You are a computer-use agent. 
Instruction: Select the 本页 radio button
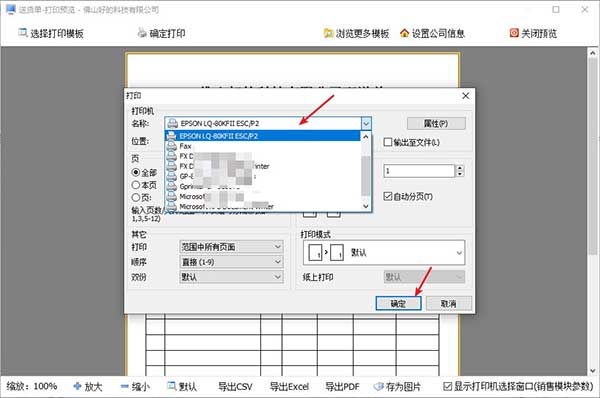point(135,185)
